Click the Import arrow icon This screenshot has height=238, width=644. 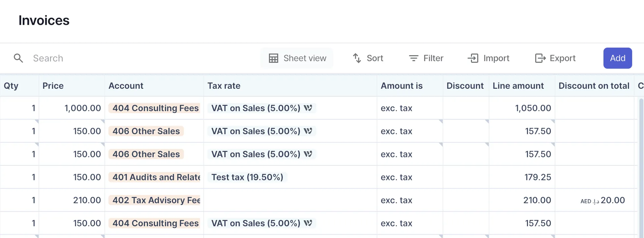(x=473, y=58)
